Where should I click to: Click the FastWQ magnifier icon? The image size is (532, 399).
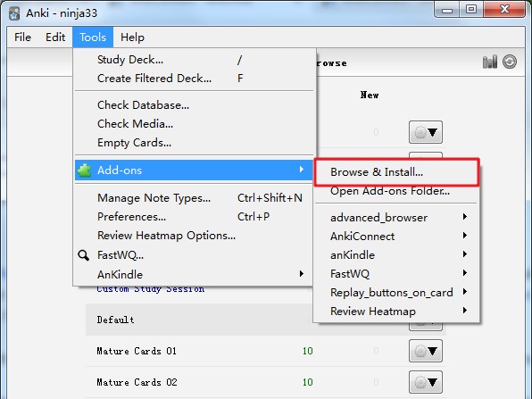pyautogui.click(x=84, y=255)
